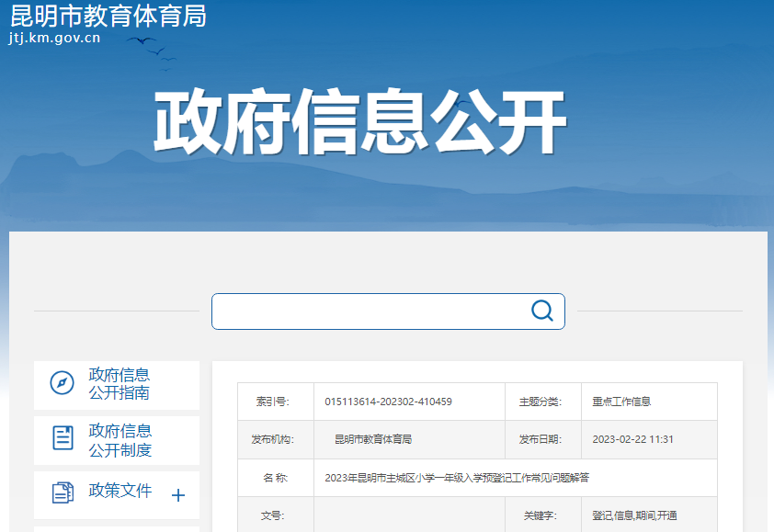
Task: Click the search magnifier icon
Action: (542, 311)
